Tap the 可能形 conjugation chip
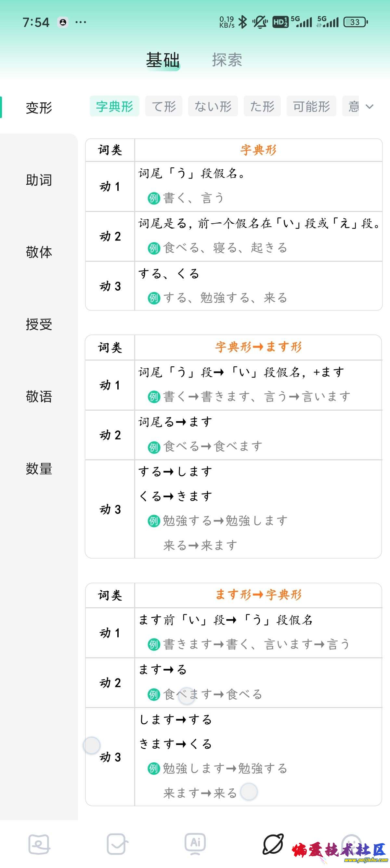Screen dimensions: 390x868 click(311, 107)
